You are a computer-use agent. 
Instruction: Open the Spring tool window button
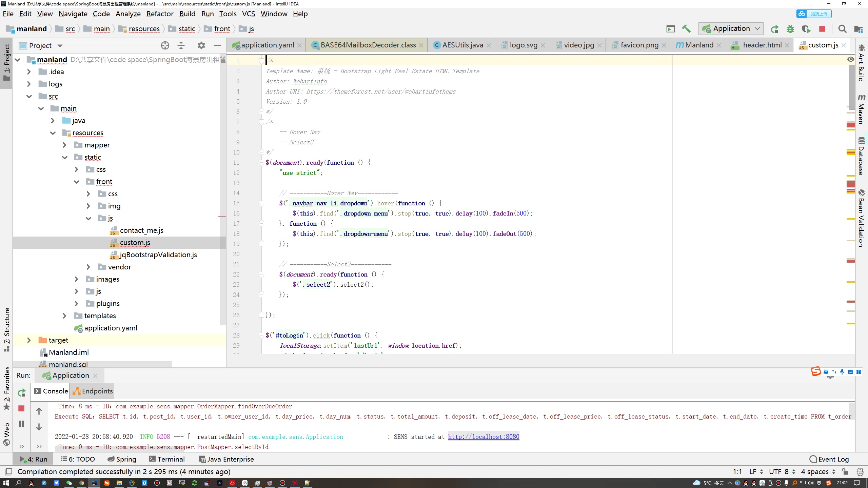122,459
